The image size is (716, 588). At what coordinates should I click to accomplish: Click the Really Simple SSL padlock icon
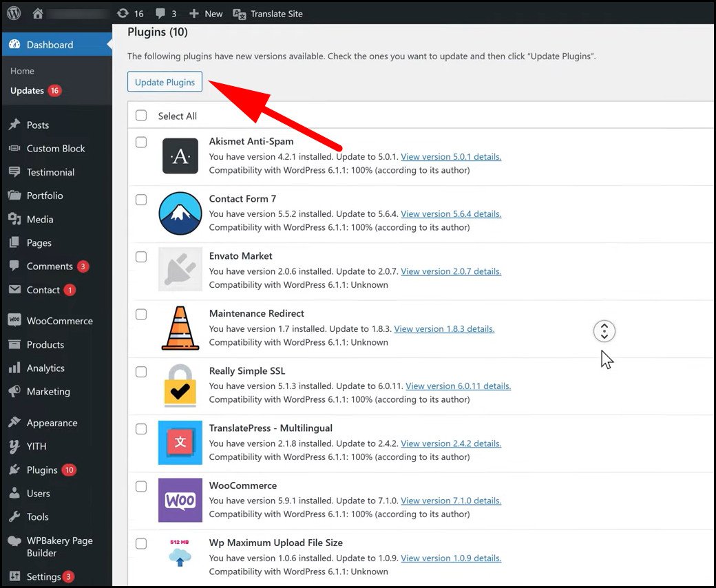tap(180, 386)
